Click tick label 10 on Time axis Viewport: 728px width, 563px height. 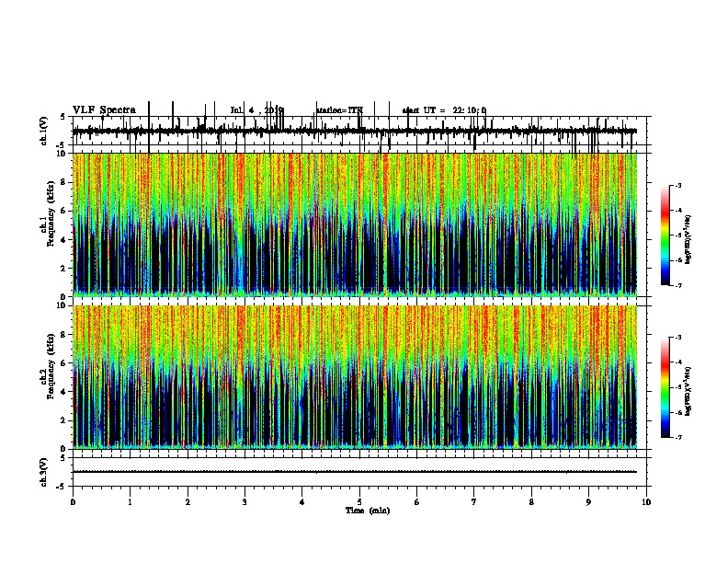click(646, 502)
